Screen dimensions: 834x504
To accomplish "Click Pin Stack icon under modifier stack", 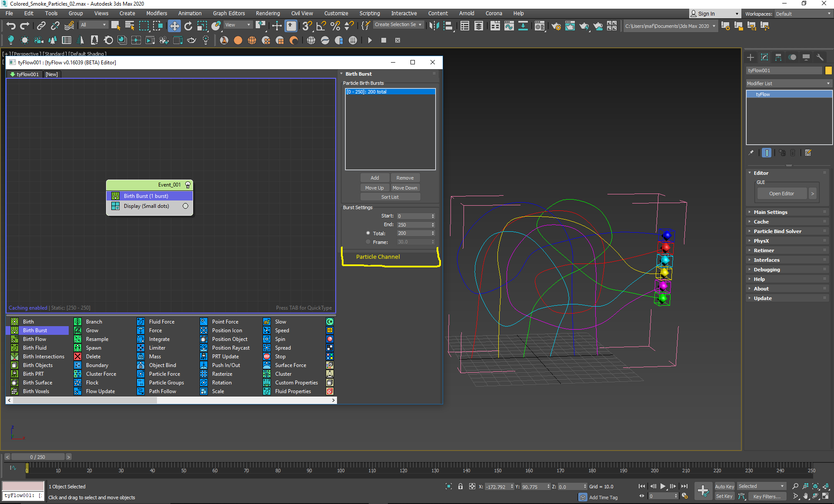I will pyautogui.click(x=751, y=153).
